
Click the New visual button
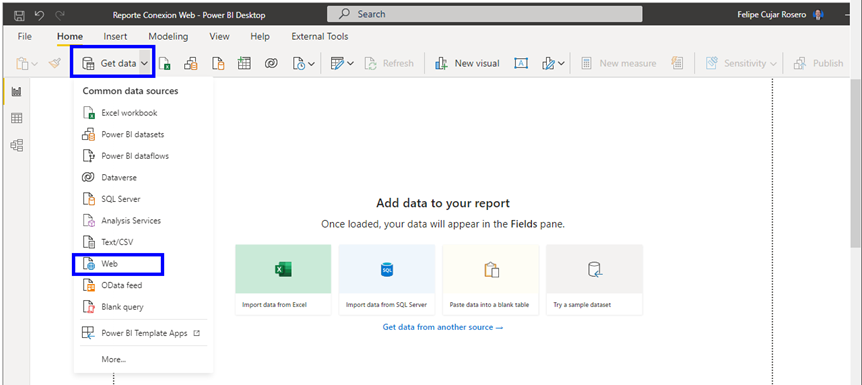[x=467, y=63]
